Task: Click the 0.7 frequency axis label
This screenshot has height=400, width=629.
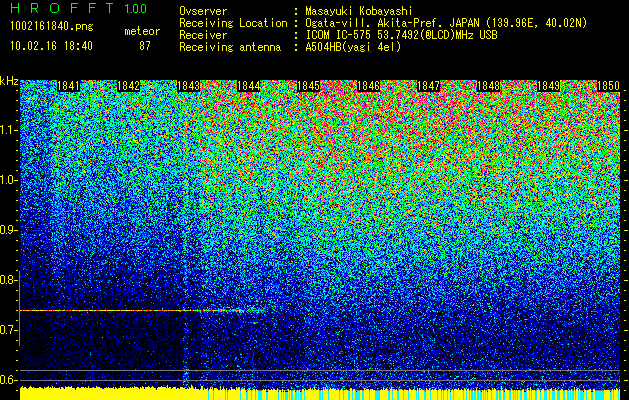Action: [8, 330]
